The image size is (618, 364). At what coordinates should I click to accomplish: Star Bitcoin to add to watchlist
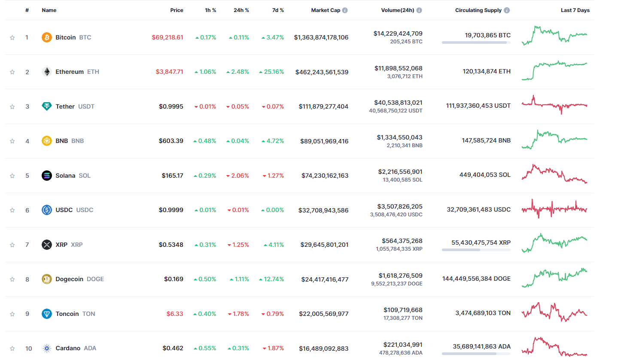pos(12,38)
